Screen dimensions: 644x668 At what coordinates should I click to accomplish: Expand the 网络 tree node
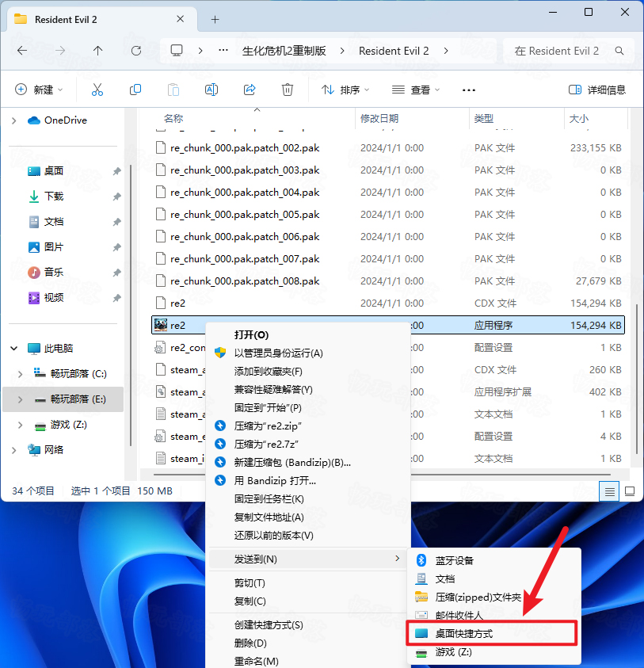(13, 450)
